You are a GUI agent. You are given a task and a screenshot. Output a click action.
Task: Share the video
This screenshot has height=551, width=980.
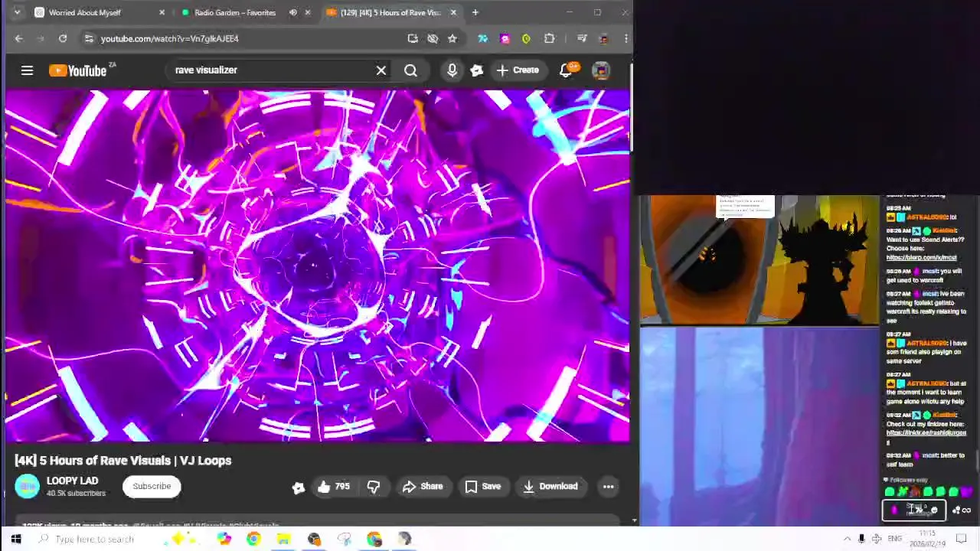[x=423, y=487]
